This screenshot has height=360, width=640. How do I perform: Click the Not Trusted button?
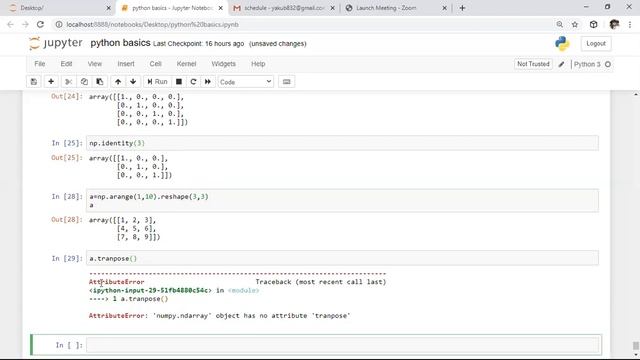click(x=533, y=64)
